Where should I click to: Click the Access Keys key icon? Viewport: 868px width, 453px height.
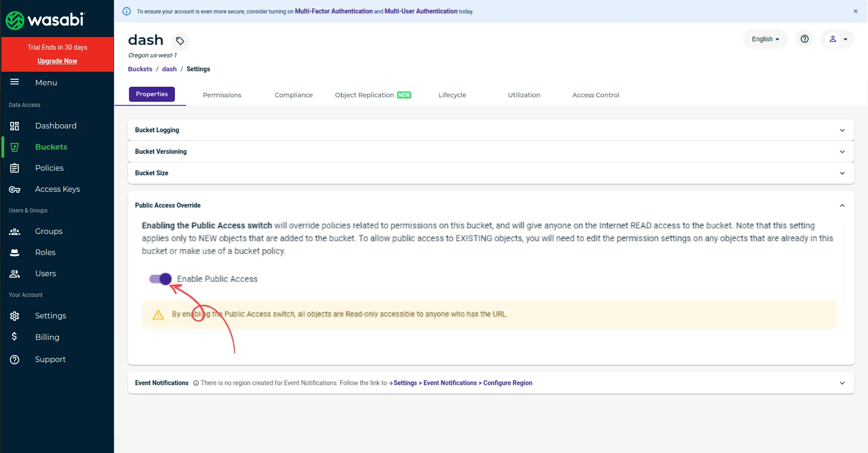(x=15, y=189)
